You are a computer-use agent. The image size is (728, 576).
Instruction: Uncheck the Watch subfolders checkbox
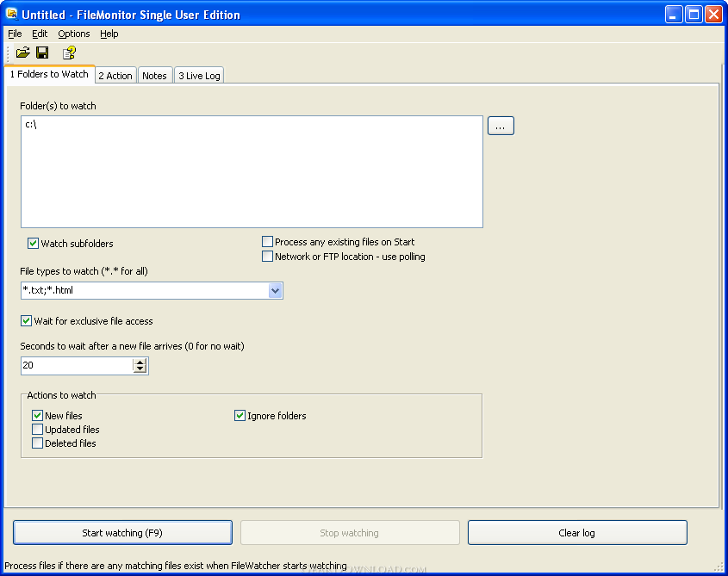(x=34, y=244)
